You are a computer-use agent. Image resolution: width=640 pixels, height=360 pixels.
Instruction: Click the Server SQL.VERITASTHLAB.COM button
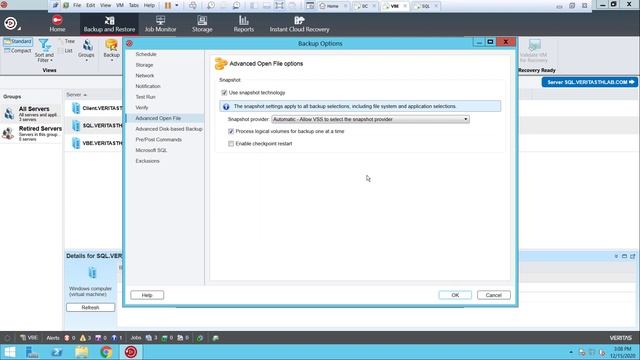pyautogui.click(x=589, y=82)
